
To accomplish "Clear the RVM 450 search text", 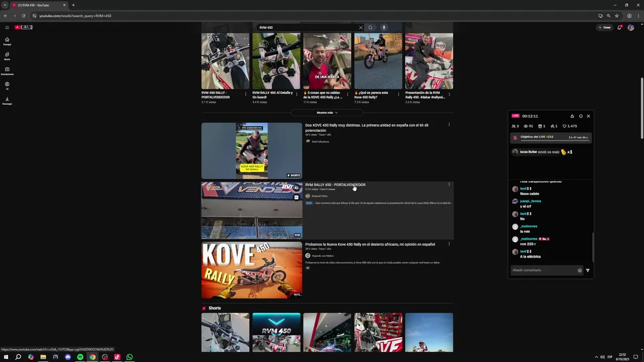I will pyautogui.click(x=361, y=28).
